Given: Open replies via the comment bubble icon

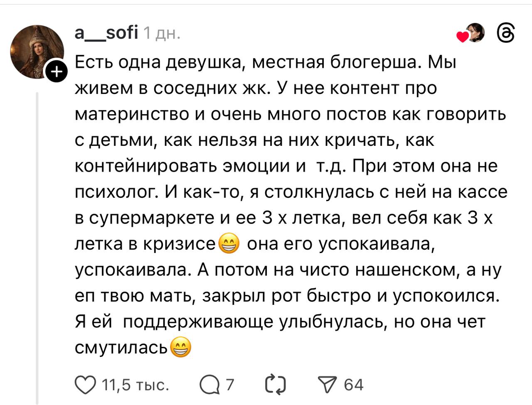Looking at the screenshot, I should click(209, 385).
